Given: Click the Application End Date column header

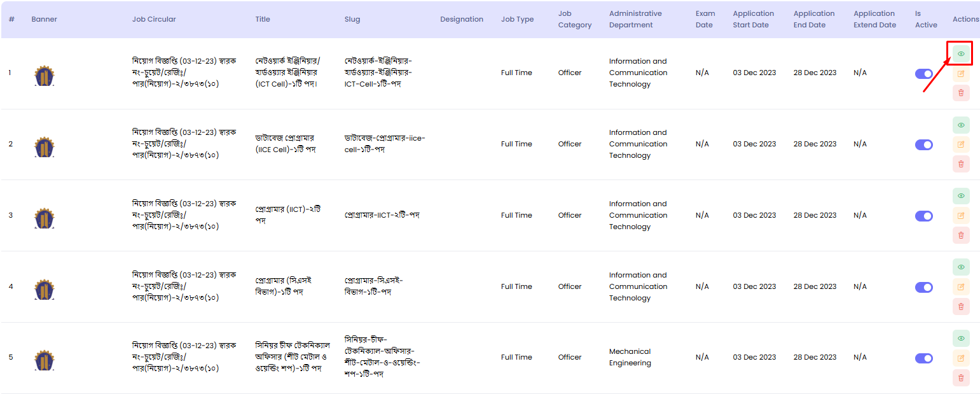Looking at the screenshot, I should click(x=813, y=19).
